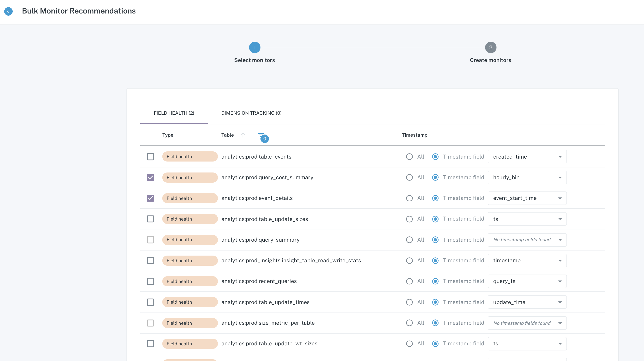644x361 pixels.
Task: Click the Select monitors step label
Action: pos(255,60)
